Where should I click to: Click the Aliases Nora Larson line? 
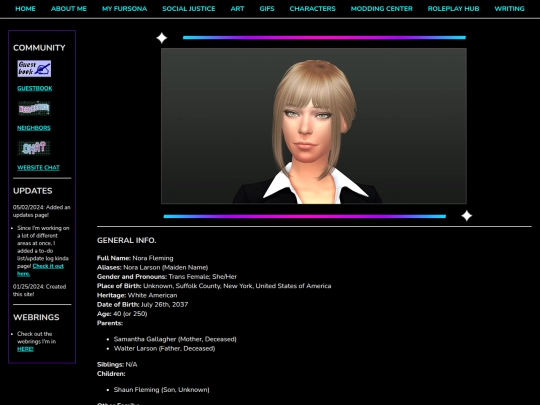click(x=153, y=268)
